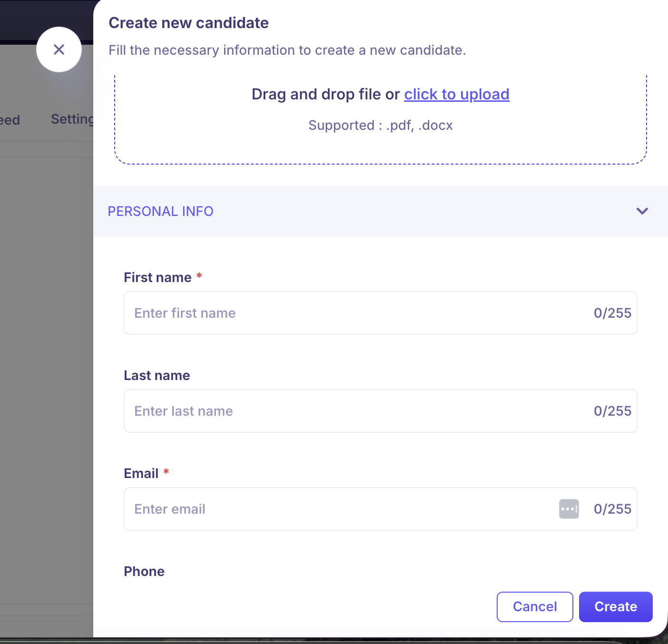
Task: Close the Create new candidate panel
Action: (x=59, y=49)
